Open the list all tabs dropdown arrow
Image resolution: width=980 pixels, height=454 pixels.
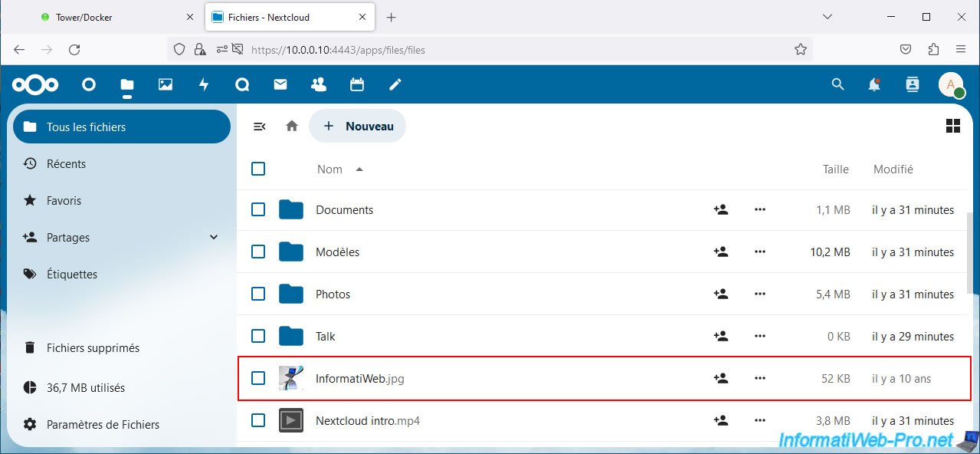pos(828,17)
